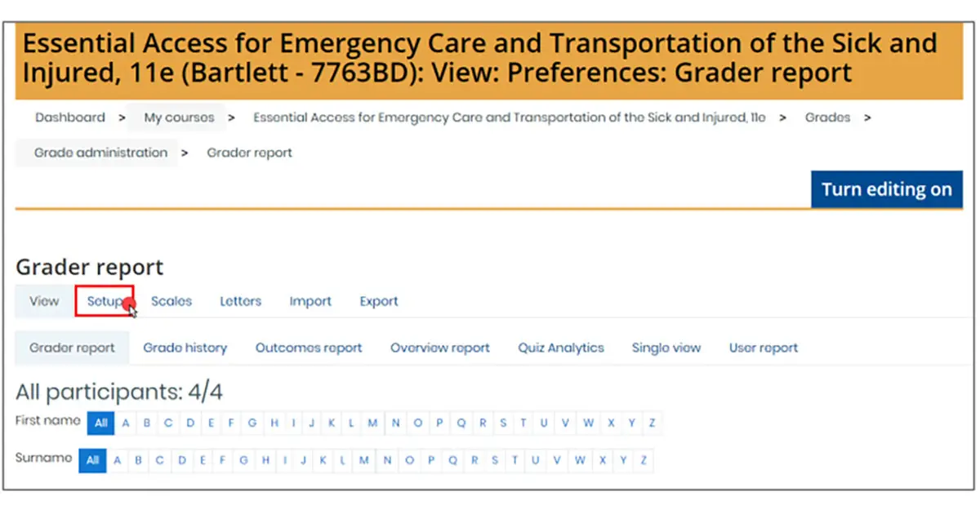Open the Overview report
Screen dimensions: 980x514
439,348
